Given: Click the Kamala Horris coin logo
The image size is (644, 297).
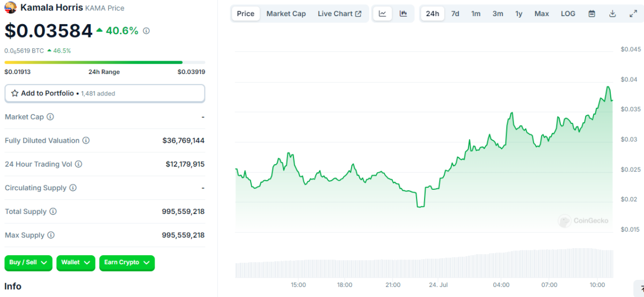Looking at the screenshot, I should [10, 8].
